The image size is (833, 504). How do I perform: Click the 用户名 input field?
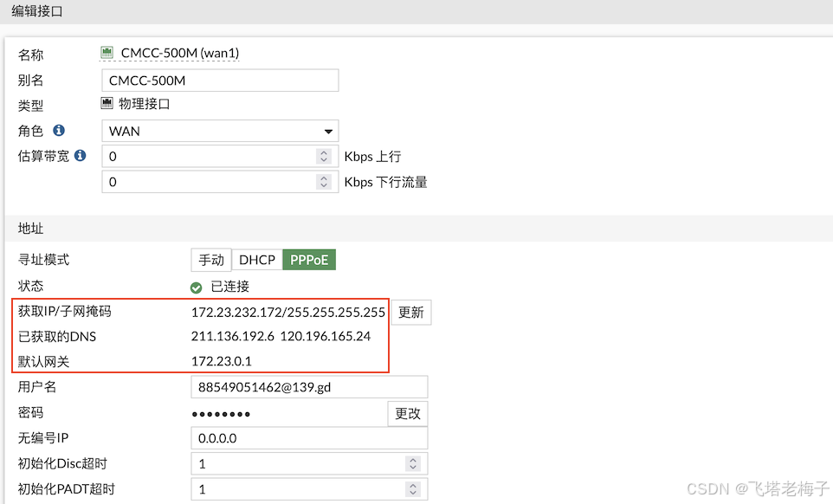coord(309,387)
